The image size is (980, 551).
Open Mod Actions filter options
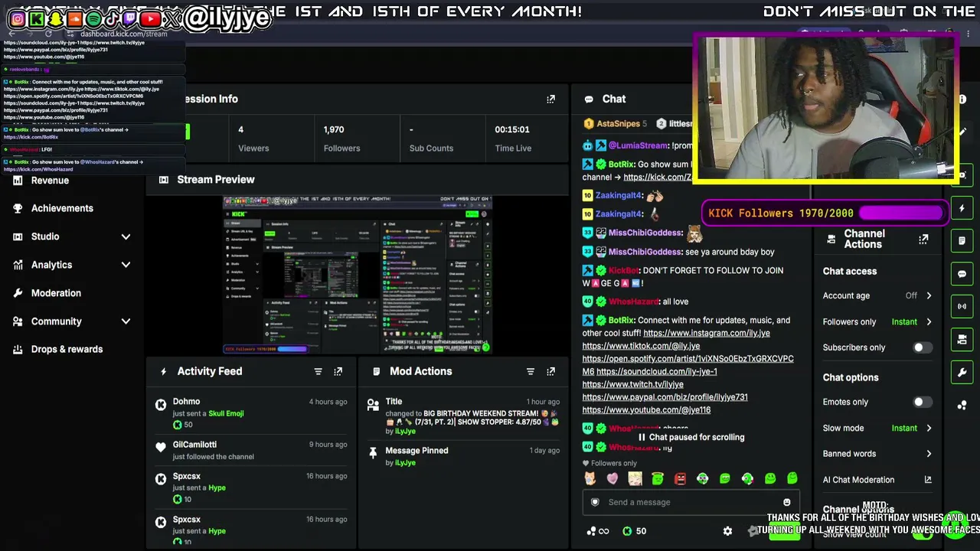tap(530, 371)
